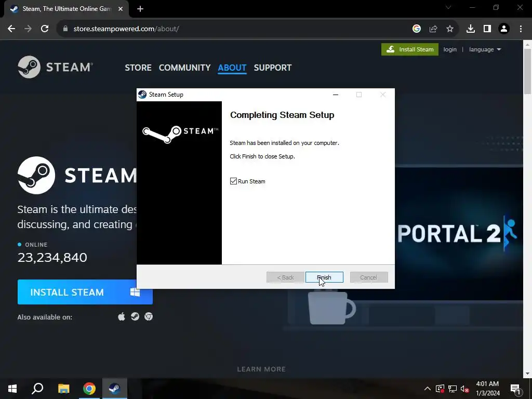This screenshot has height=399, width=532.
Task: Click the Portal 2 promo image
Action: (459, 233)
